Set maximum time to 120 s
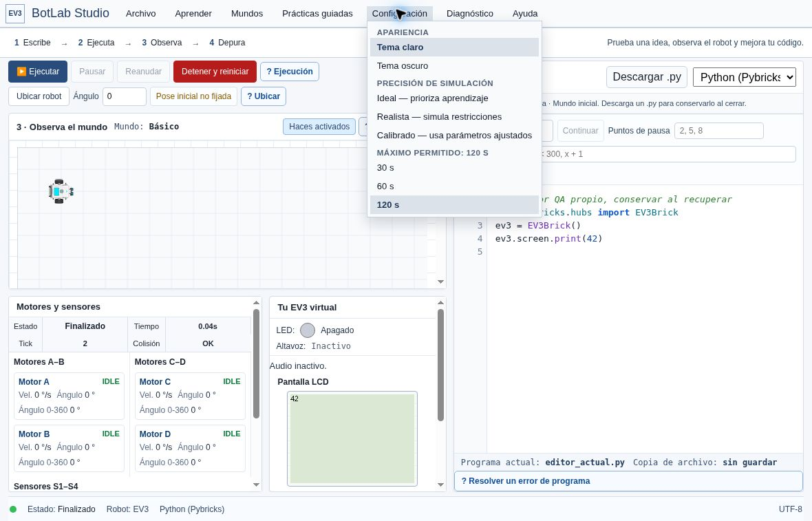 [454, 205]
